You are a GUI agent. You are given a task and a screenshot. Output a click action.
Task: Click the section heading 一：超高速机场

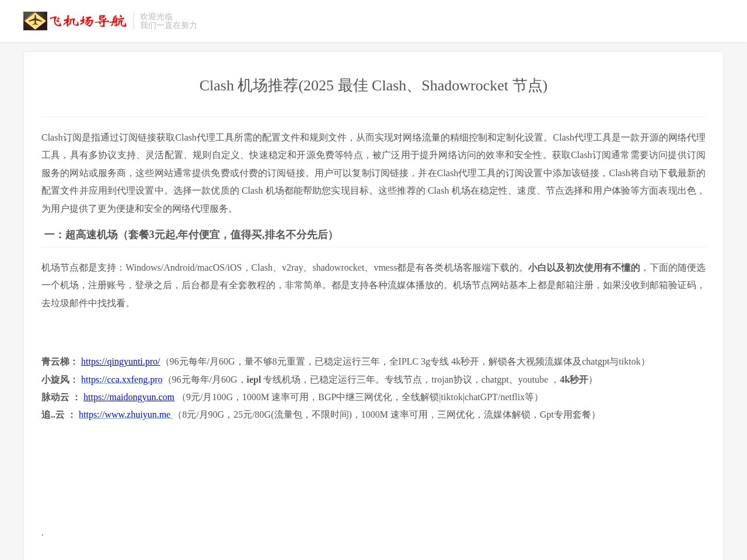coord(191,235)
